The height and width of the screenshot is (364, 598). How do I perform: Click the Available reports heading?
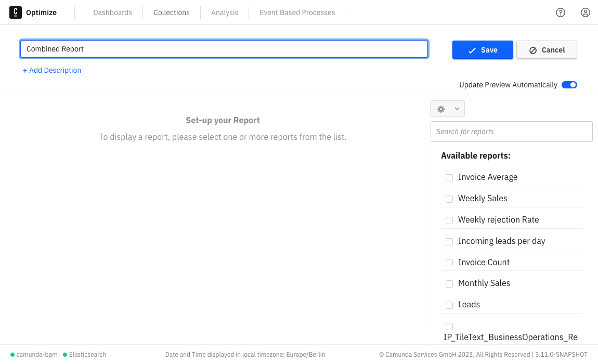pos(476,155)
